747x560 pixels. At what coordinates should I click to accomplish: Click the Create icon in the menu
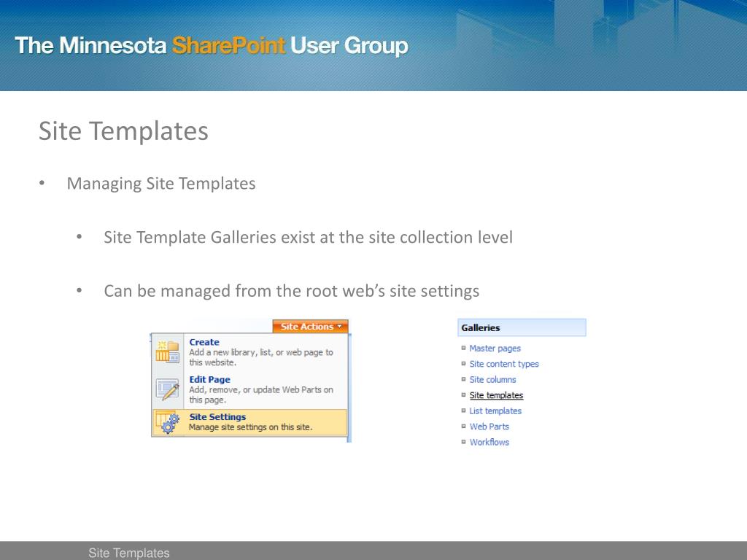167,352
